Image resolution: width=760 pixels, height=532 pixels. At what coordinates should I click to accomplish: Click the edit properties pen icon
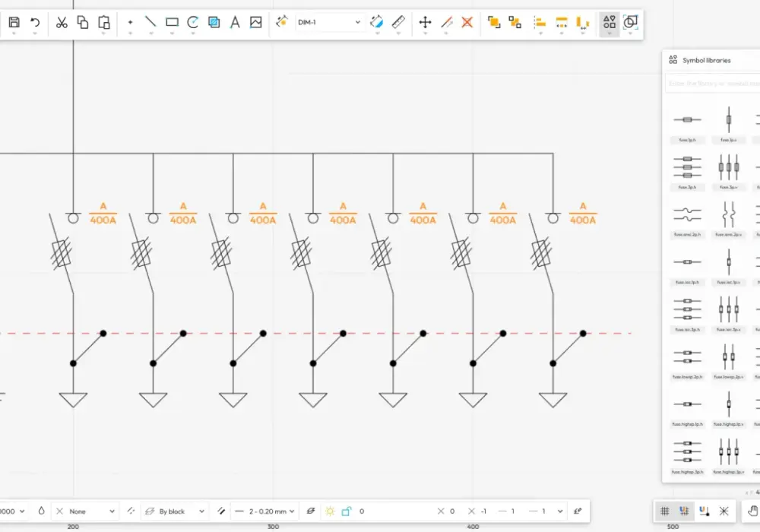[x=578, y=511]
